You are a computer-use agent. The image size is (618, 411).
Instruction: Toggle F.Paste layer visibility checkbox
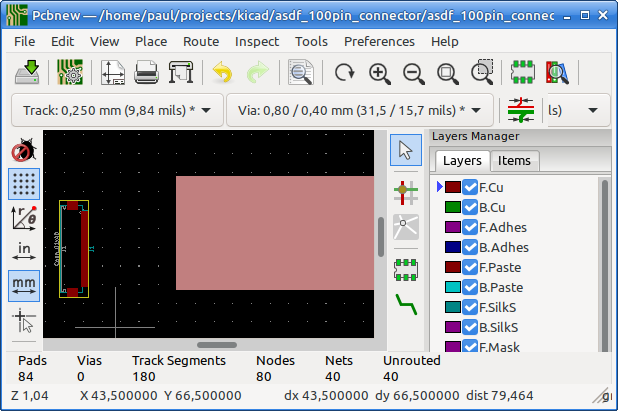[x=470, y=267]
